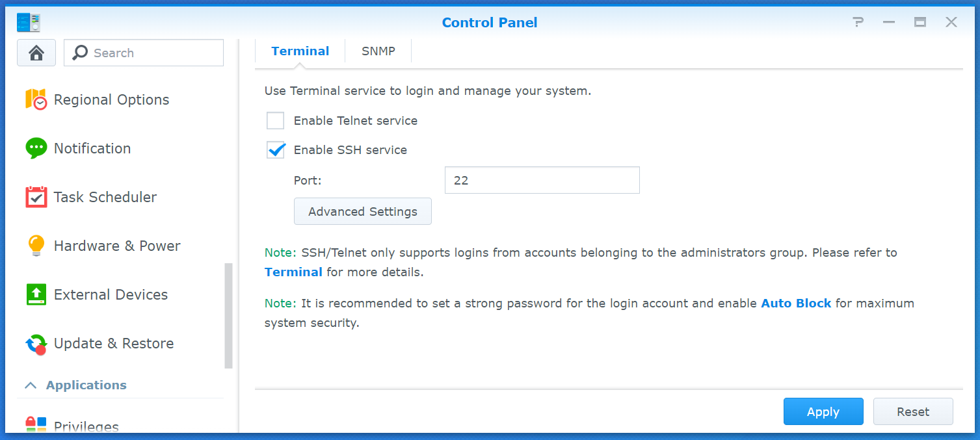This screenshot has width=980, height=440.
Task: Disable the SSH service checkbox
Action: (x=276, y=150)
